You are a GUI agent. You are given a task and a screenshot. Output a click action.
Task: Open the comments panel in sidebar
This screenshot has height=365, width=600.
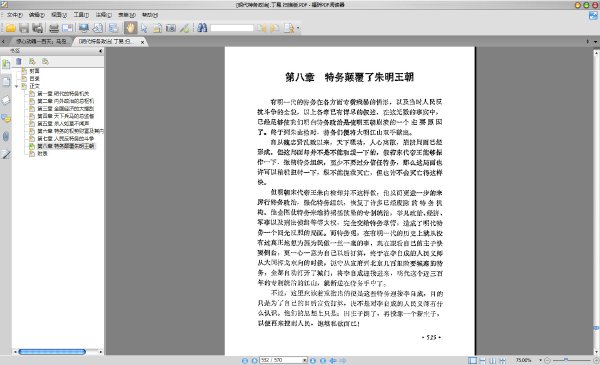[x=6, y=118]
